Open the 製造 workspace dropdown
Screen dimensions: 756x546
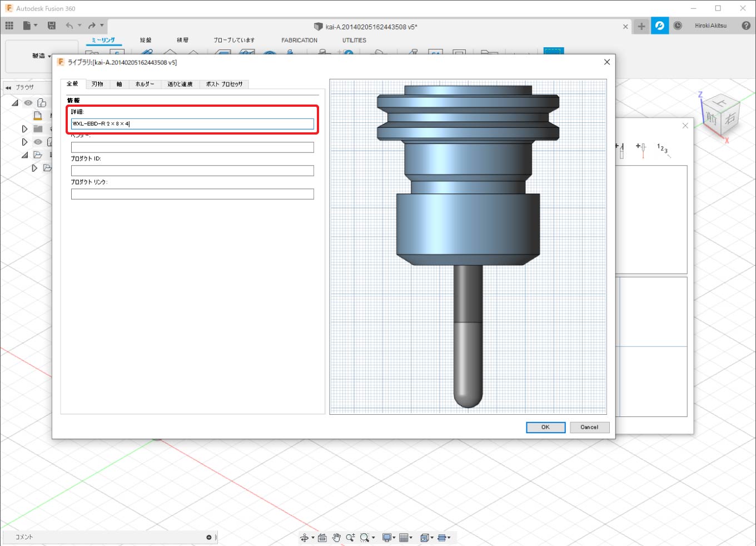click(41, 56)
